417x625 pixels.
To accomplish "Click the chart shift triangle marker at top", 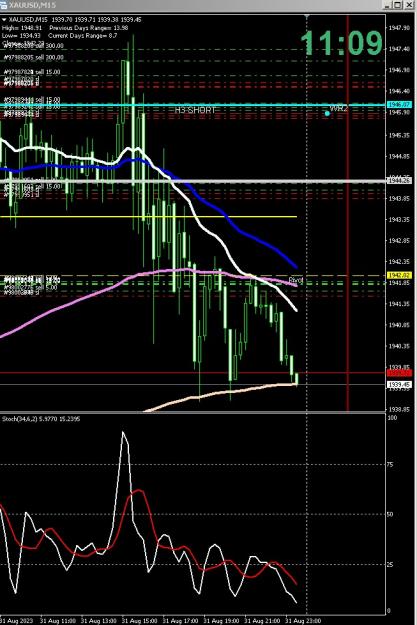I will point(307,17).
